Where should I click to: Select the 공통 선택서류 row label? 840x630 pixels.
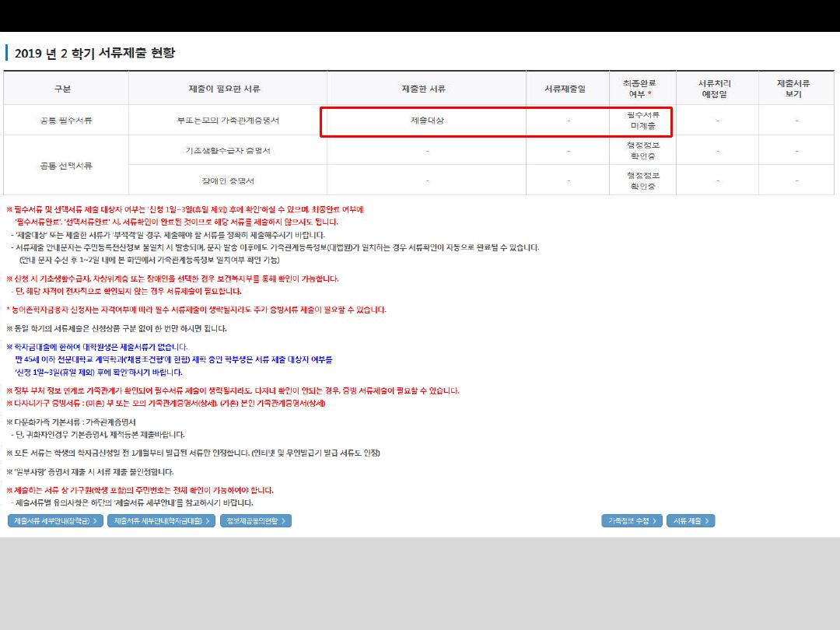(x=66, y=166)
